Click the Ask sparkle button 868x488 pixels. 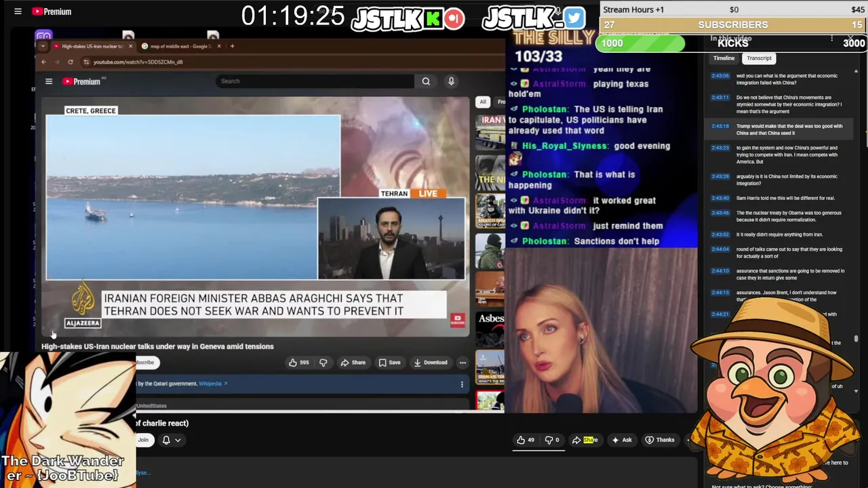(622, 440)
